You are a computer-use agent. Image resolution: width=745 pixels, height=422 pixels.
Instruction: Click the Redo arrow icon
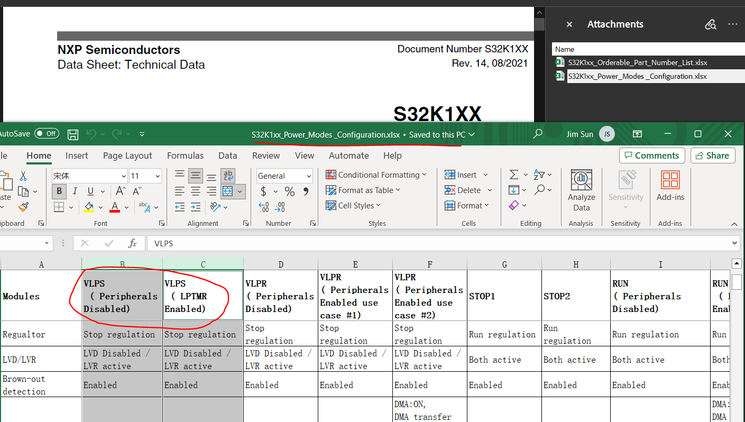(x=117, y=134)
